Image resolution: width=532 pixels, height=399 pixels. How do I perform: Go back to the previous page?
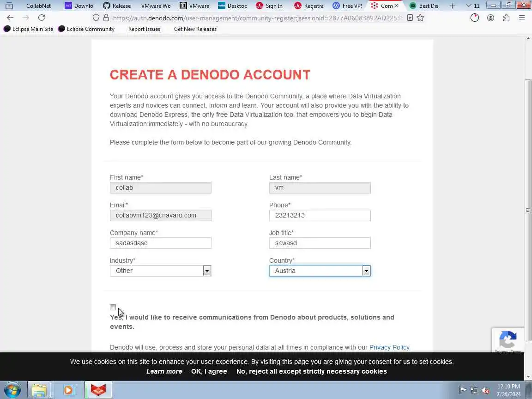(10, 18)
